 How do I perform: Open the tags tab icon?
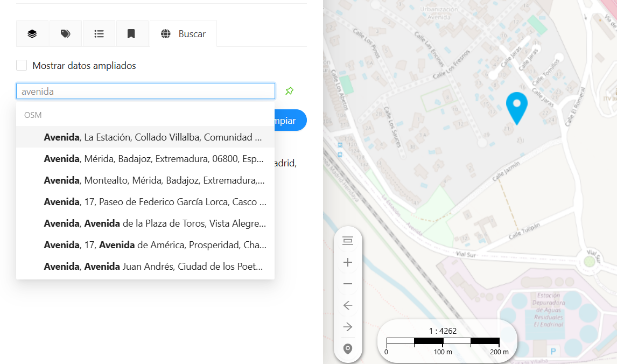point(65,34)
